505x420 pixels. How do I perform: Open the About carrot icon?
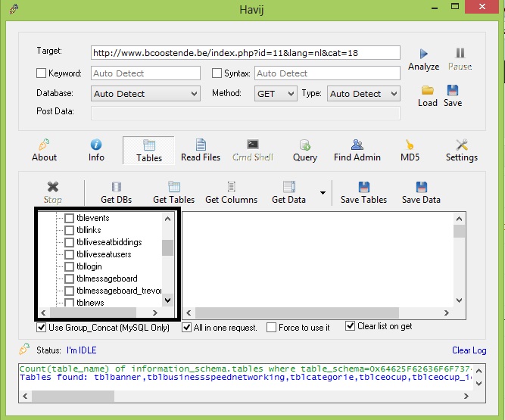pyautogui.click(x=44, y=145)
